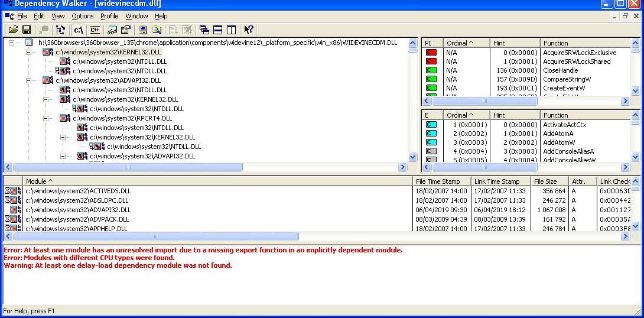The width and height of the screenshot is (644, 318).
Task: Sort by Attr. column header
Action: [583, 181]
